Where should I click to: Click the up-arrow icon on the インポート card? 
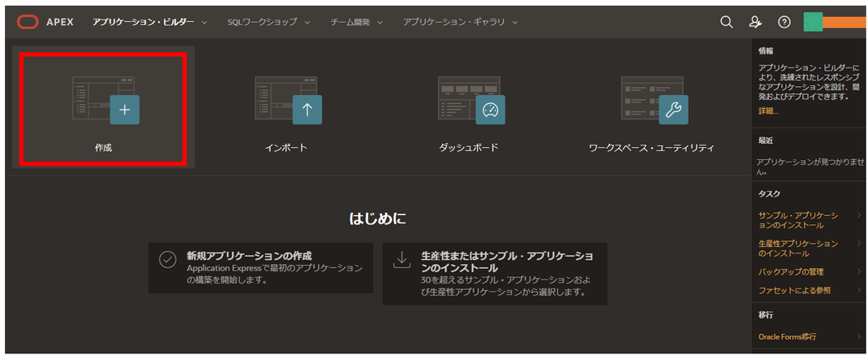(x=307, y=110)
